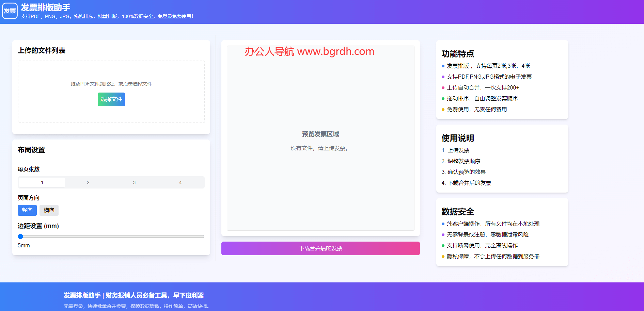Click the 上传的文件列表 panel heading
The width and height of the screenshot is (644, 311).
coord(42,51)
